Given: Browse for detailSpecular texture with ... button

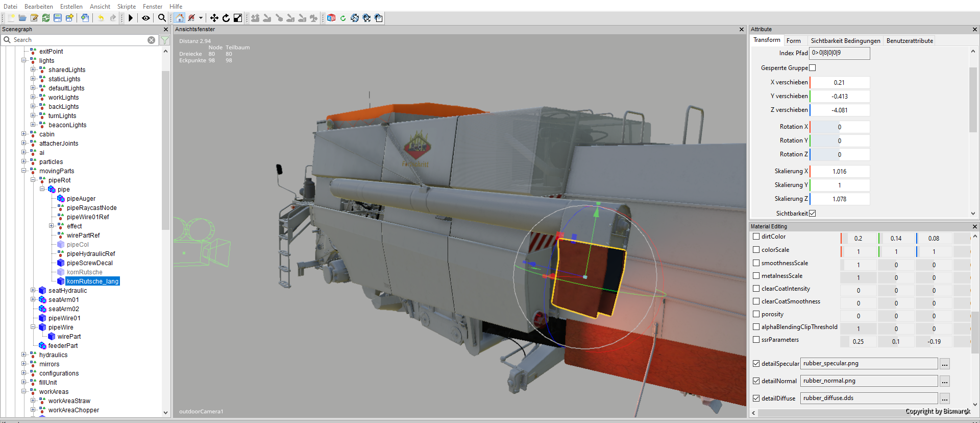Looking at the screenshot, I should click(x=945, y=364).
